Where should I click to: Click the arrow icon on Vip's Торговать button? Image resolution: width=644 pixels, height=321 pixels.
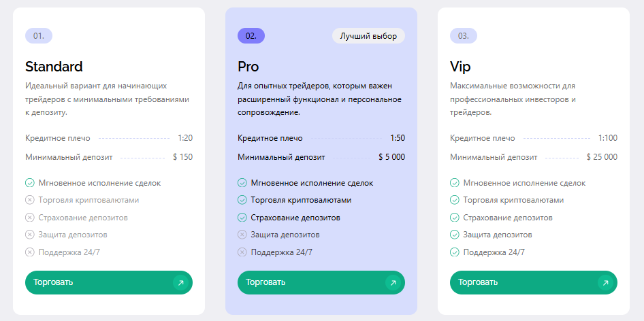[x=605, y=283]
